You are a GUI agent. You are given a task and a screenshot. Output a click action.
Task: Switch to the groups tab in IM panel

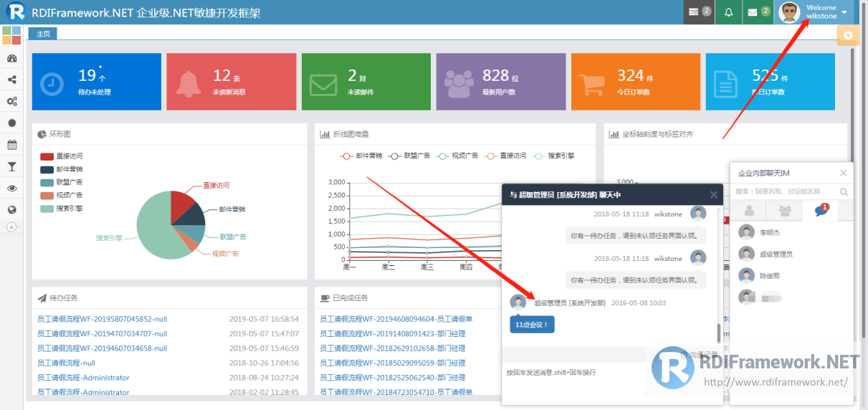click(x=786, y=211)
